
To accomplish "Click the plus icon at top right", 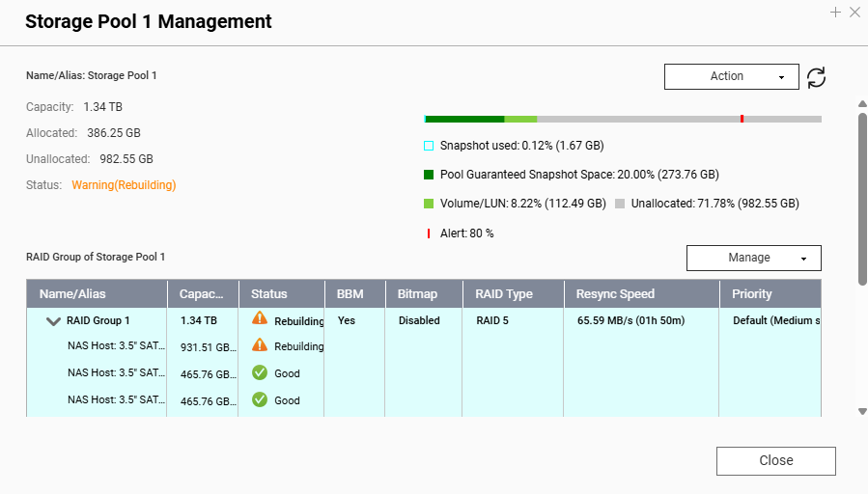I will coord(836,13).
